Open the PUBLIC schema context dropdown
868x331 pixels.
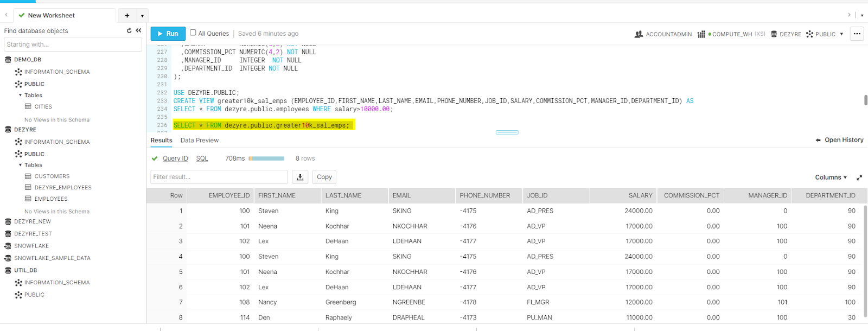841,34
